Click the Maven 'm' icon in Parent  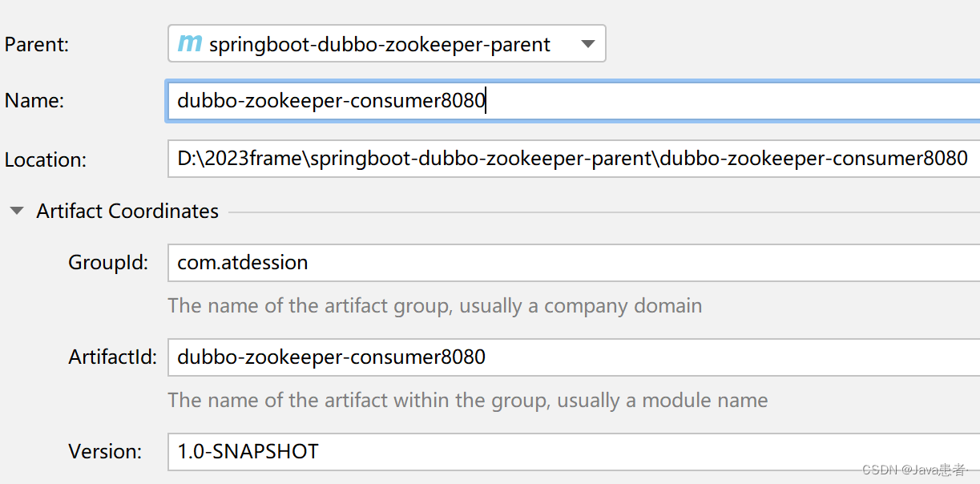[x=189, y=43]
